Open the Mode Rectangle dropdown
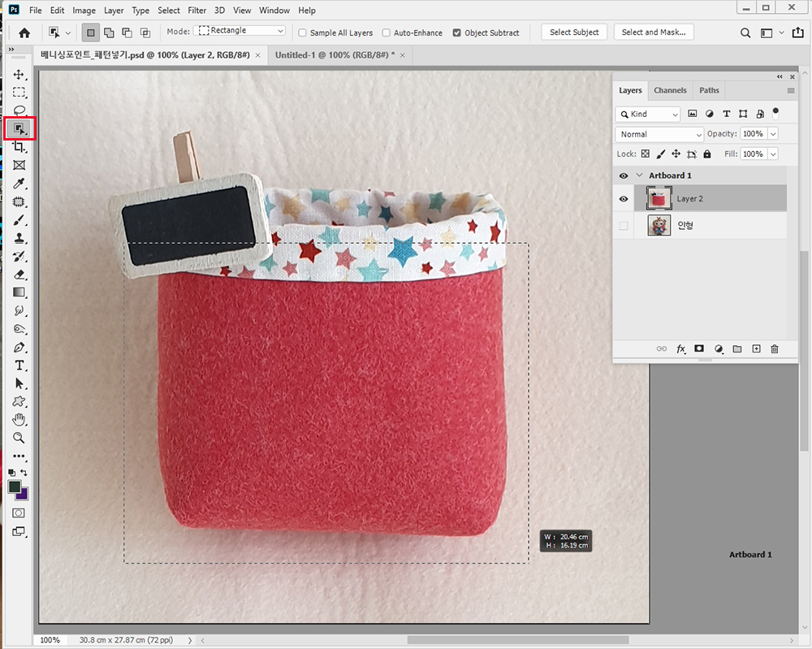Viewport: 812px width, 649px height. pyautogui.click(x=240, y=31)
